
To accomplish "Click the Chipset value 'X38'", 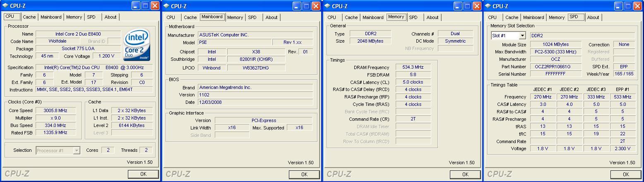I will [x=256, y=52].
